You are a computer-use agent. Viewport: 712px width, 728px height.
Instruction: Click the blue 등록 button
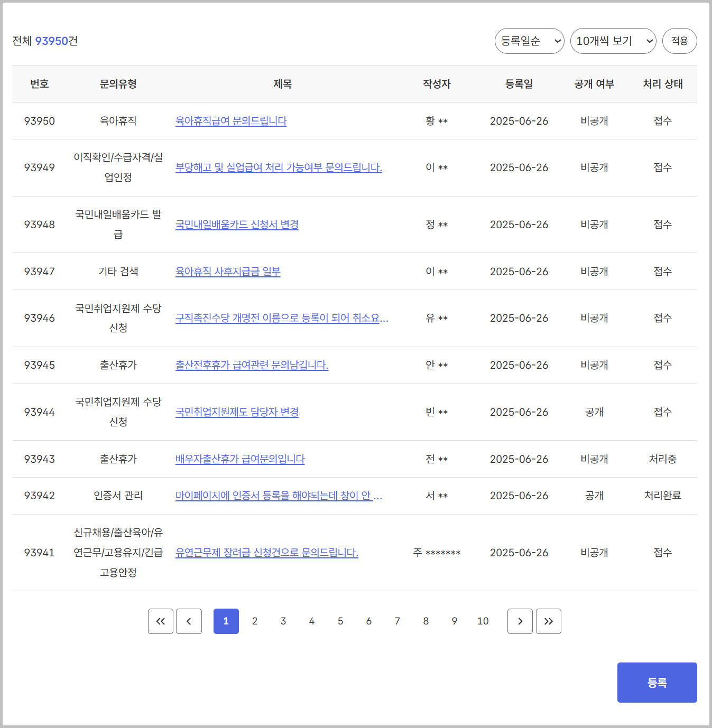point(657,683)
